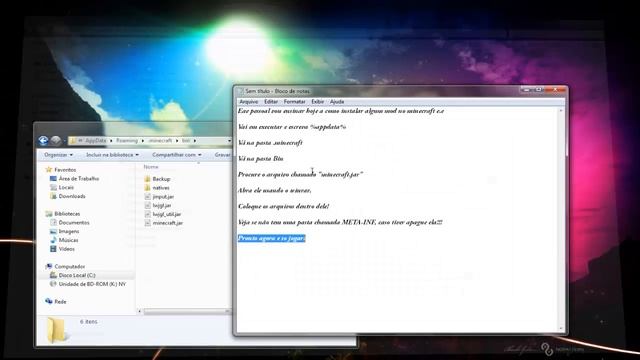Click the Explorer back arrow button
640x360 pixels.
pos(43,141)
